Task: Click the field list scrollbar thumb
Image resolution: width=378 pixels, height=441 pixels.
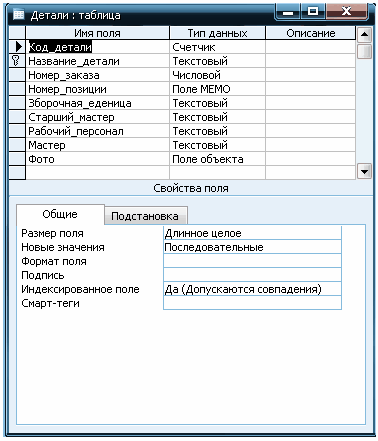Action: [364, 52]
